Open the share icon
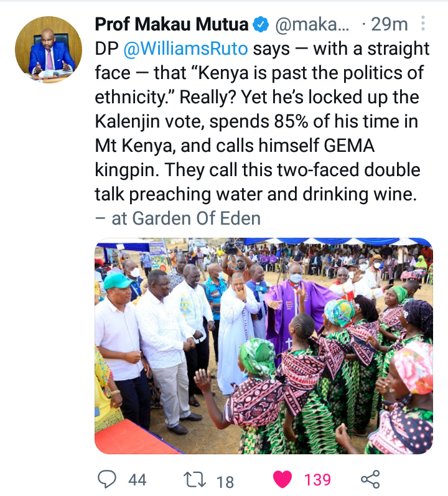The height and width of the screenshot is (496, 448). click(x=370, y=479)
